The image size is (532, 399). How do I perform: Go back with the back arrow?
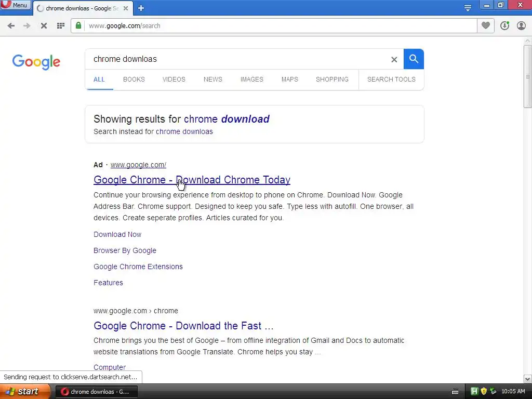[11, 26]
